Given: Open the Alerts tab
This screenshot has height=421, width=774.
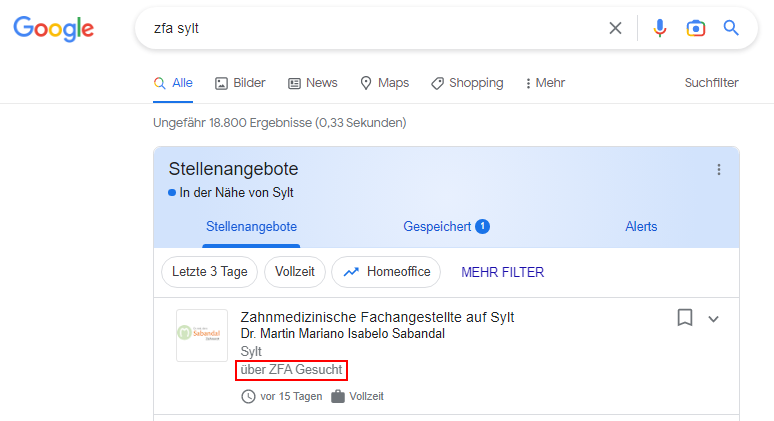Looking at the screenshot, I should pyautogui.click(x=641, y=227).
